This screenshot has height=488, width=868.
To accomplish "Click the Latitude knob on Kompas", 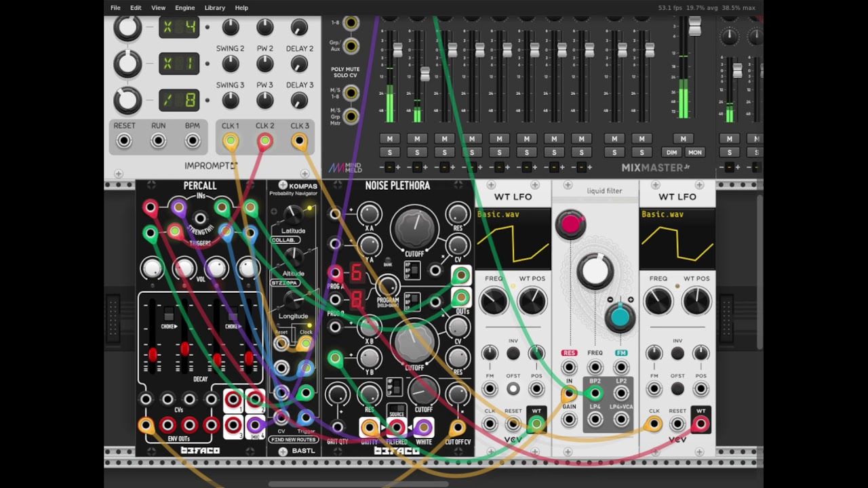I will point(293,215).
